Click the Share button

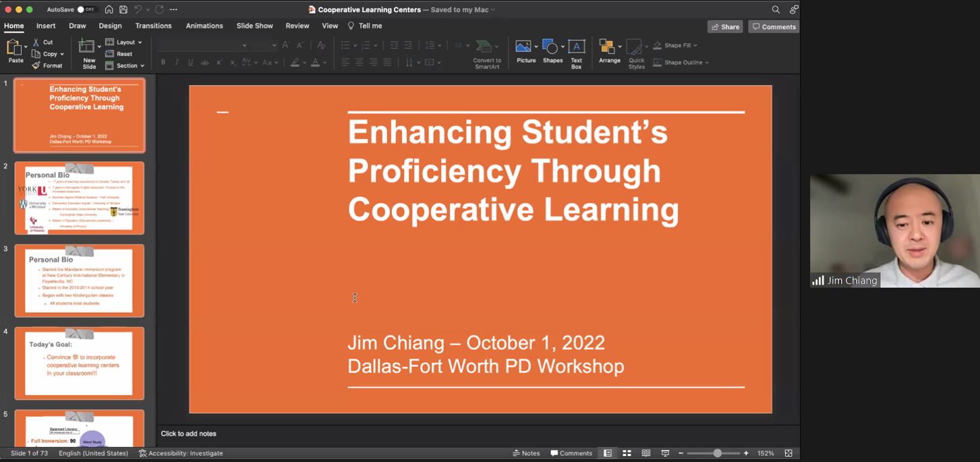coord(725,27)
